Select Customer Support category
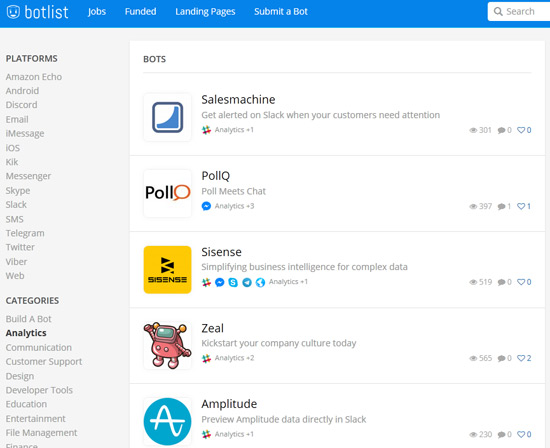Image resolution: width=550 pixels, height=448 pixels. (x=44, y=362)
